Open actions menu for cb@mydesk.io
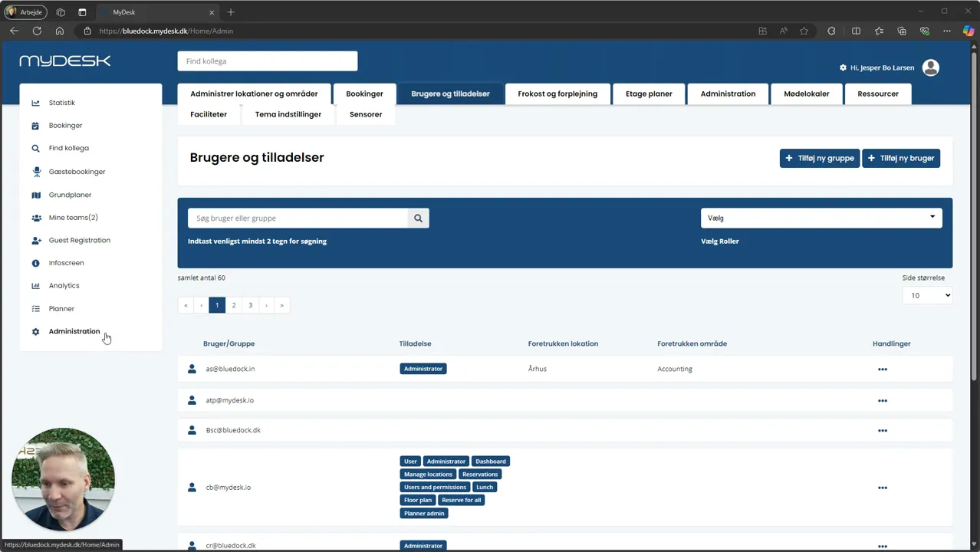 coord(883,488)
